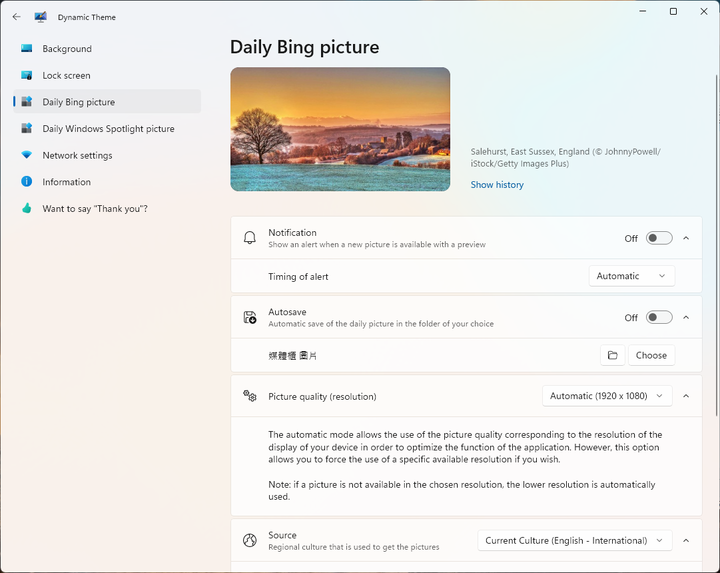The image size is (720, 573).
Task: Click the Daily Bing picture heading
Action: coord(304,47)
